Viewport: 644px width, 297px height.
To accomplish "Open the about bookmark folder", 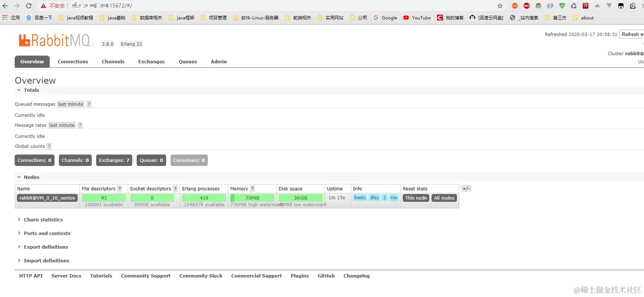I will pyautogui.click(x=583, y=18).
